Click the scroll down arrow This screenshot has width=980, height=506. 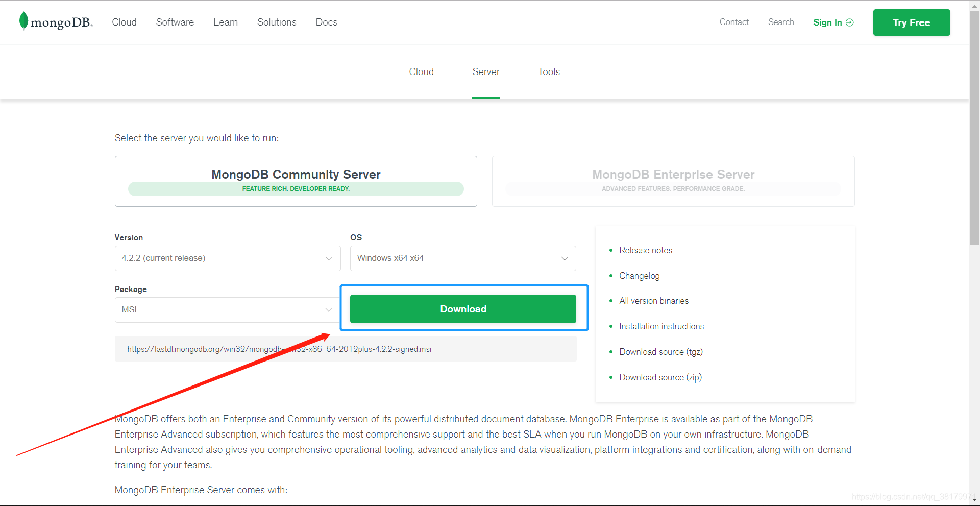[974, 501]
